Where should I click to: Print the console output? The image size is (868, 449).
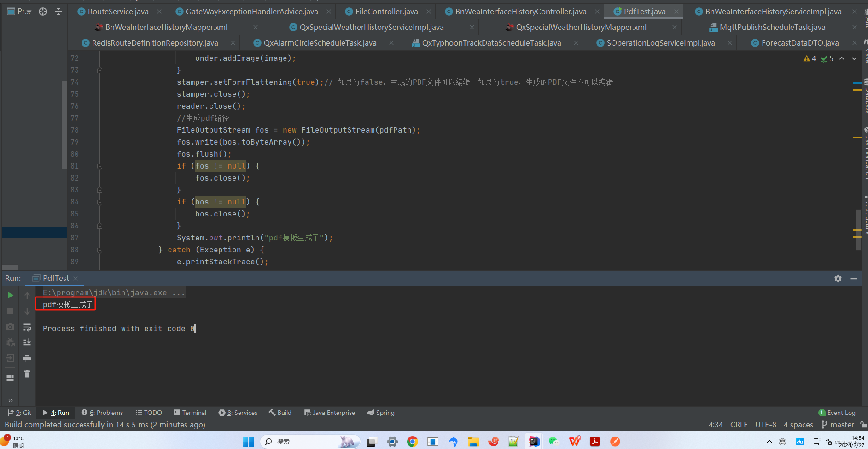(27, 358)
